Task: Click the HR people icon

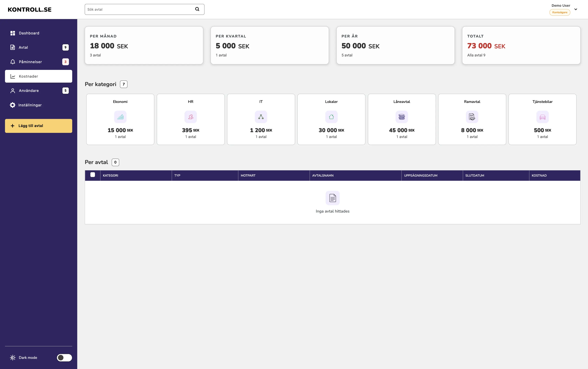Action: (191, 117)
